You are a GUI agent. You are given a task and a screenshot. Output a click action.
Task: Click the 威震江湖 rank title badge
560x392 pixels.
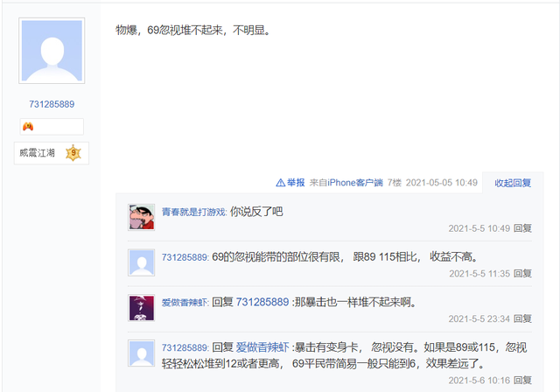37,153
